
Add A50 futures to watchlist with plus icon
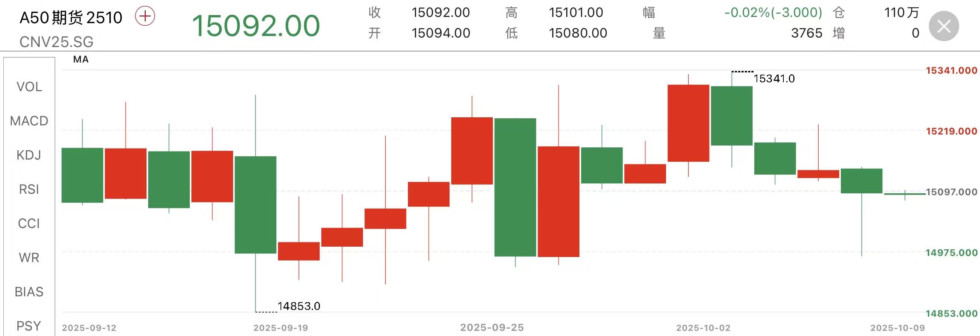145,16
